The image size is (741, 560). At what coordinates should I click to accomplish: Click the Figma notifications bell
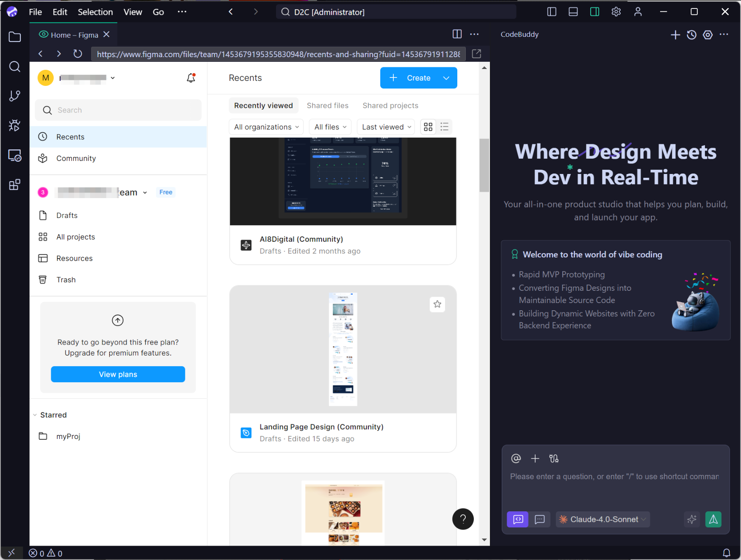tap(191, 78)
